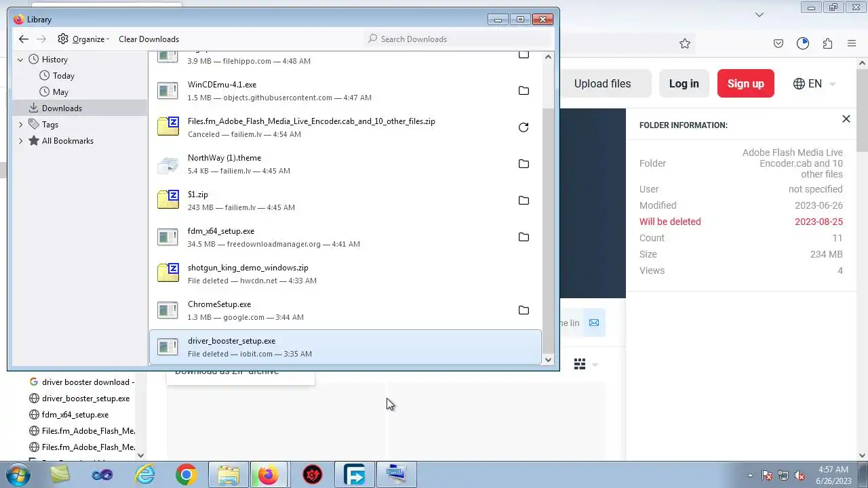This screenshot has width=868, height=488.
Task: Open the Firefox extensions puzzle icon
Action: 827,44
